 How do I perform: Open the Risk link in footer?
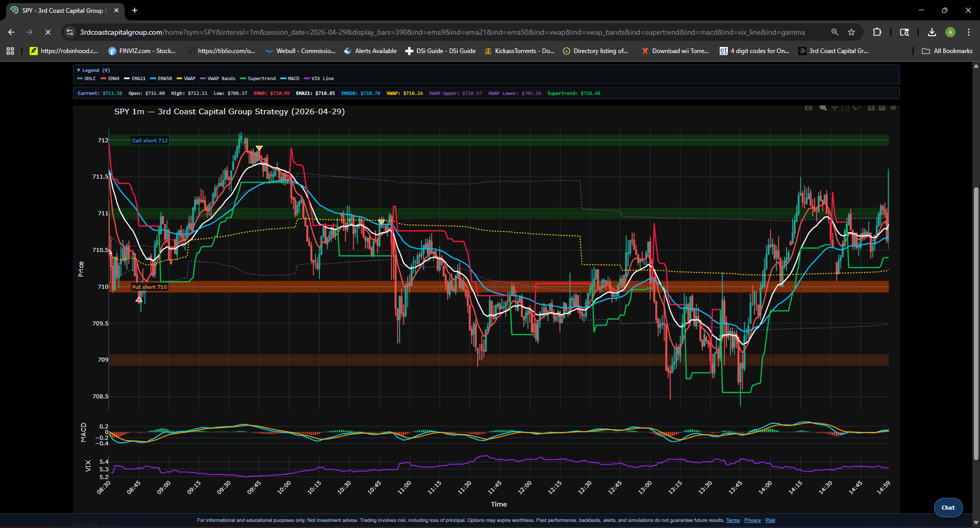(x=770, y=520)
